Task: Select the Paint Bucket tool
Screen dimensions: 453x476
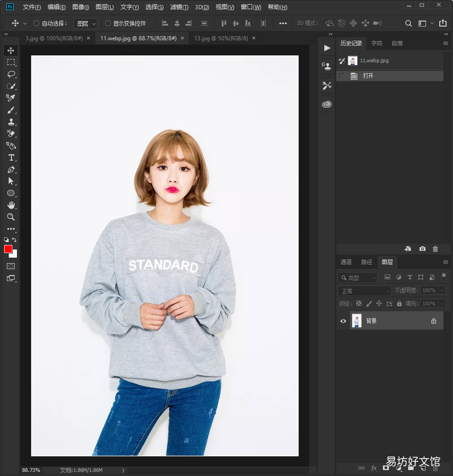Action: (x=11, y=146)
